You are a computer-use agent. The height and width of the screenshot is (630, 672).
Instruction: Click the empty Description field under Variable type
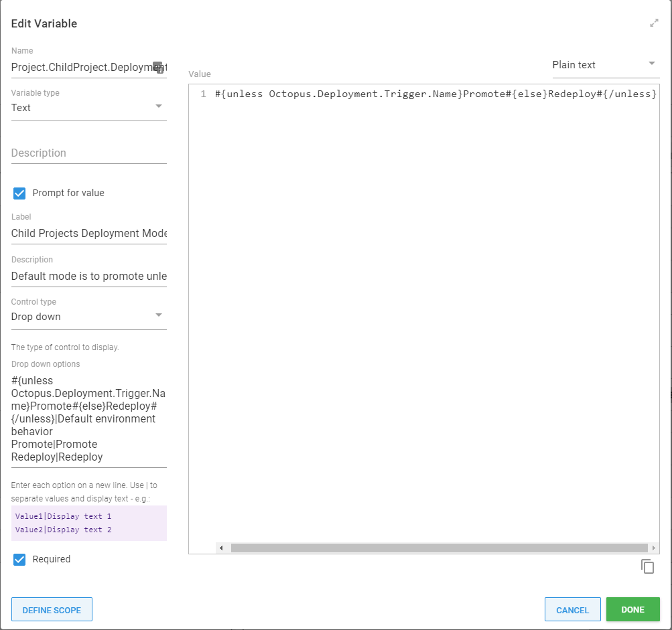pyautogui.click(x=88, y=153)
